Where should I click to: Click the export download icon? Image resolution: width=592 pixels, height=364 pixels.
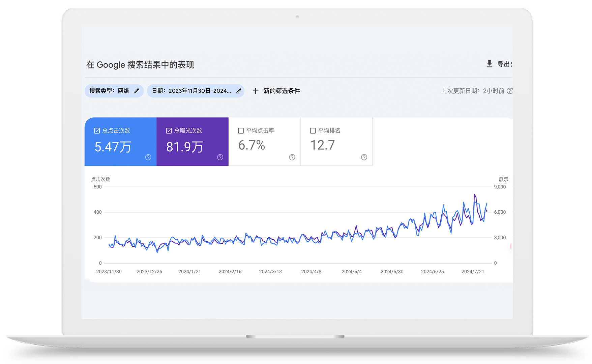[x=490, y=64]
